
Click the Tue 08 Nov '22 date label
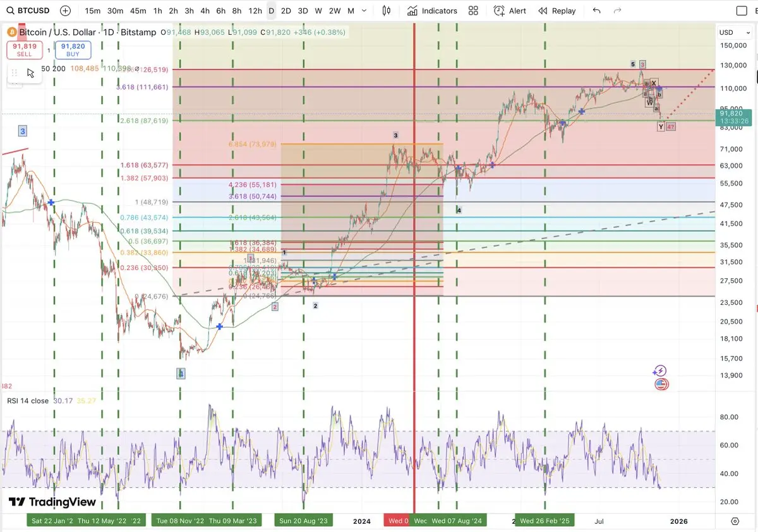click(x=180, y=521)
